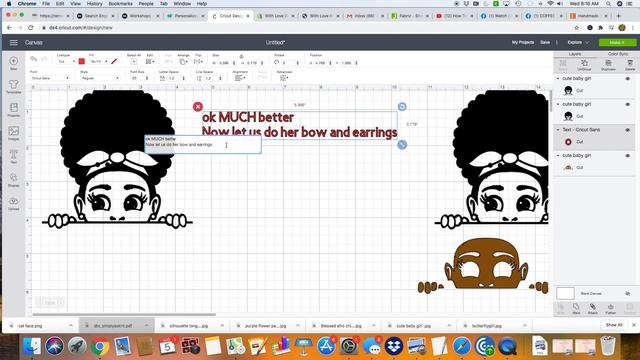Click the Select All icon

[x=133, y=62]
